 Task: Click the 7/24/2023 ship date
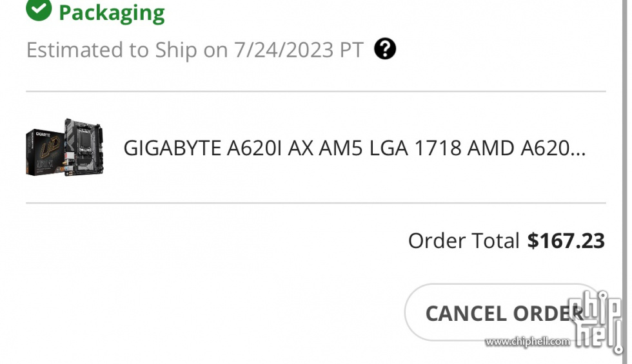tap(284, 50)
